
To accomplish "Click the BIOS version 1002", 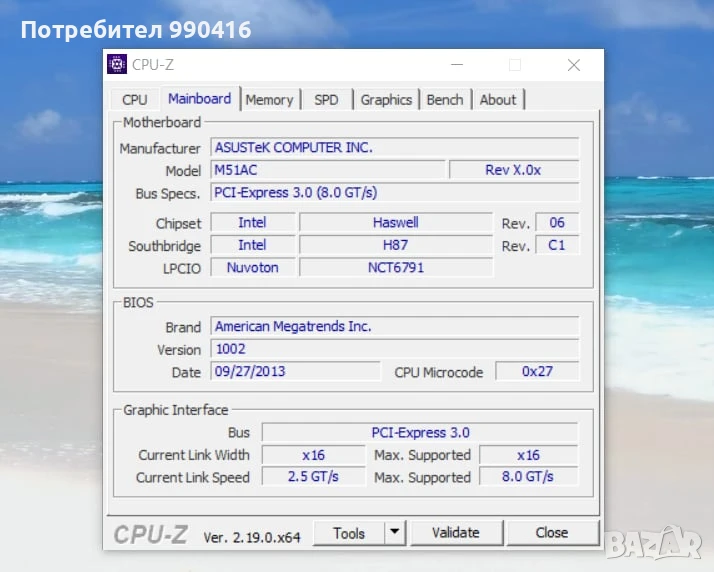I will 395,349.
